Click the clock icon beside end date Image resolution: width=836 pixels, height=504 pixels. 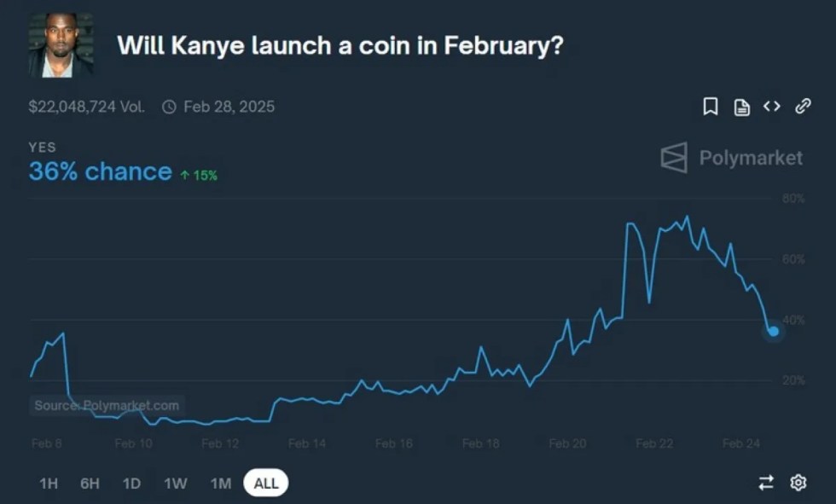(169, 107)
